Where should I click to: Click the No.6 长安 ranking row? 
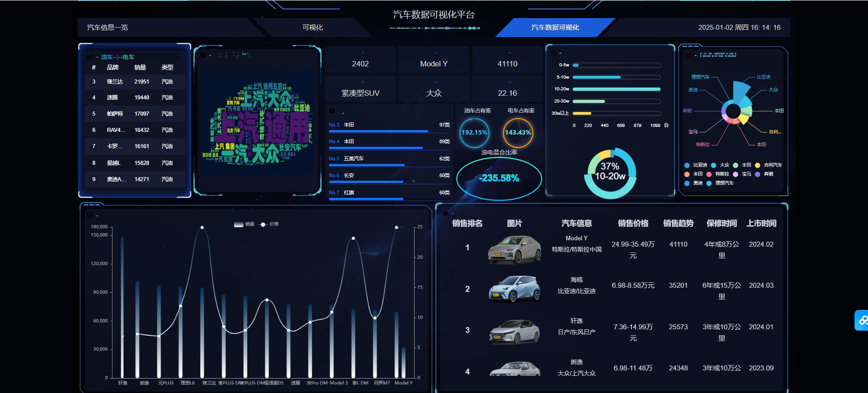point(389,177)
